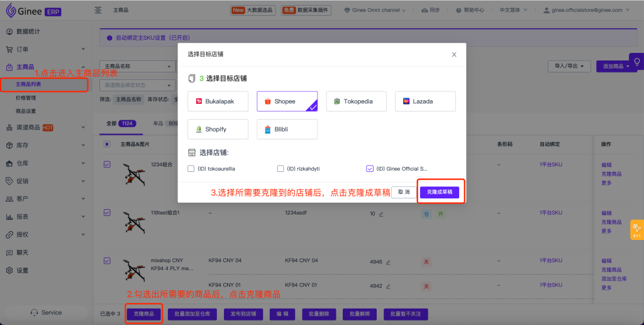Open 数据统计 dashboard in sidebar
This screenshot has height=325, width=644.
tap(28, 31)
